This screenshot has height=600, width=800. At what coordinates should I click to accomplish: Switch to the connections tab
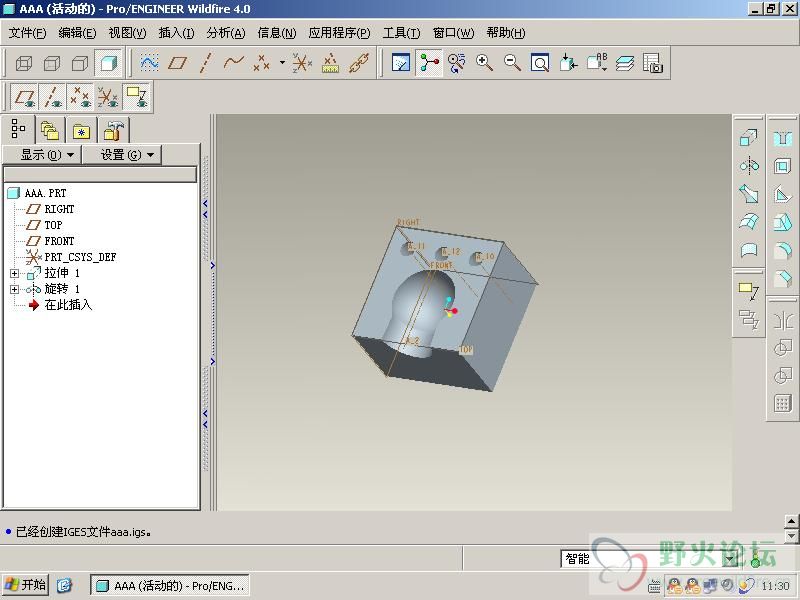[114, 131]
